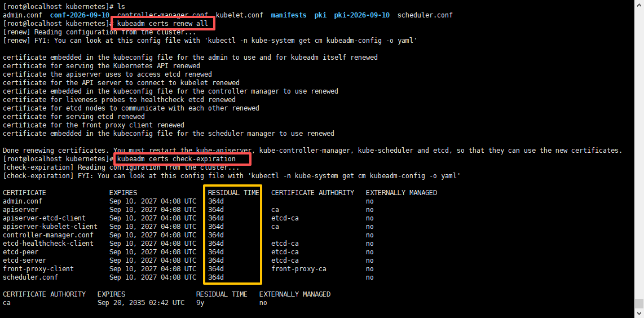Click the scrollbar down arrow
644x318 pixels.
click(x=639, y=313)
